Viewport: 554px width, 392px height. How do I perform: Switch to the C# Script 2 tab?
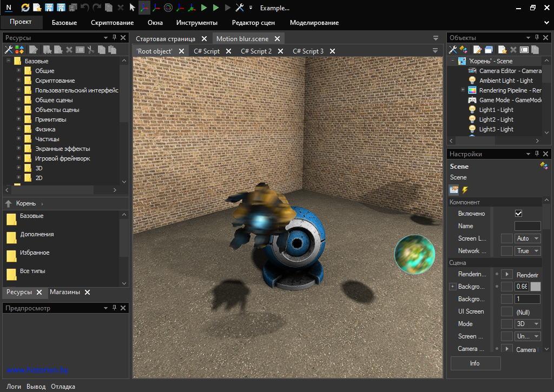(x=256, y=51)
